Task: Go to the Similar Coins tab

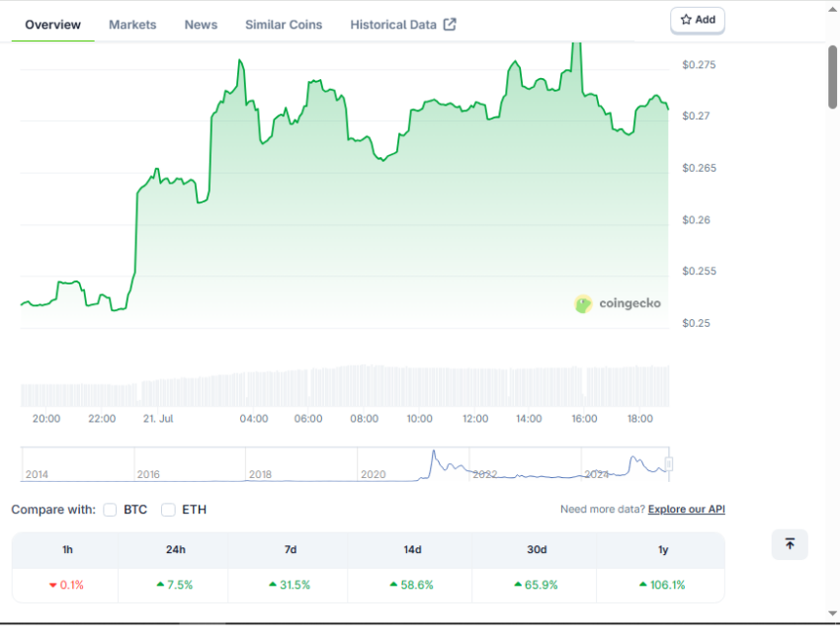Action: (284, 25)
